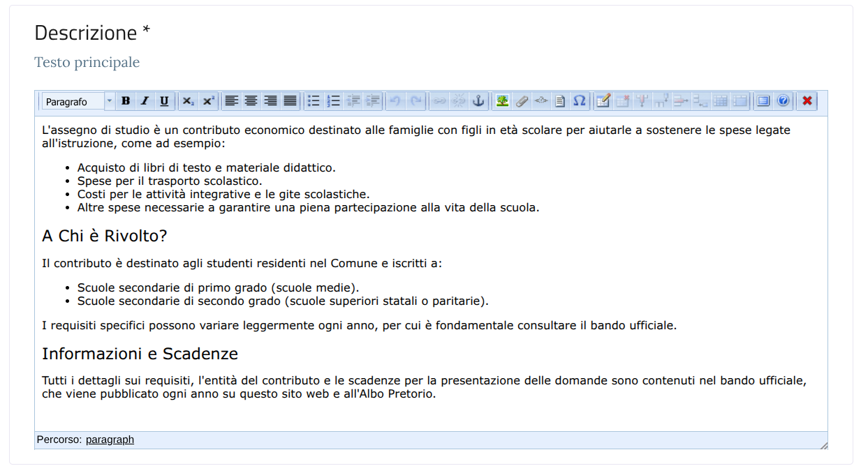The width and height of the screenshot is (868, 473).
Task: Open the editor help icon
Action: [x=783, y=101]
